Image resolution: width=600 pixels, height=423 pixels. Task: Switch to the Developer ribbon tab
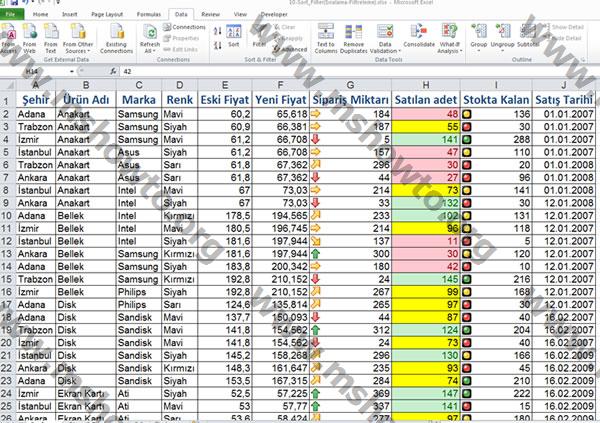click(274, 14)
